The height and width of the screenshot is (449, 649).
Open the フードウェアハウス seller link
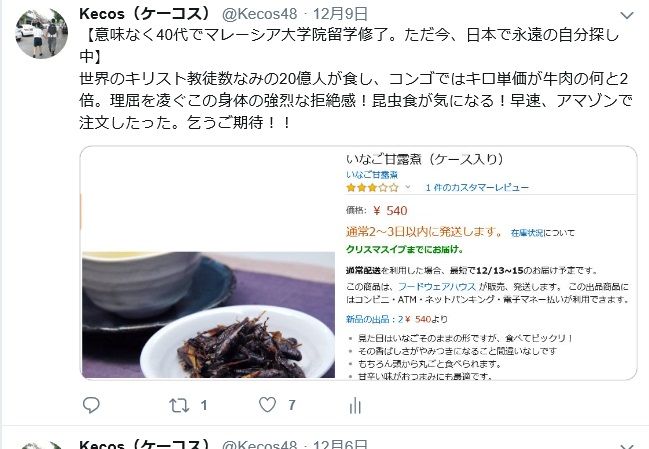[x=437, y=286]
